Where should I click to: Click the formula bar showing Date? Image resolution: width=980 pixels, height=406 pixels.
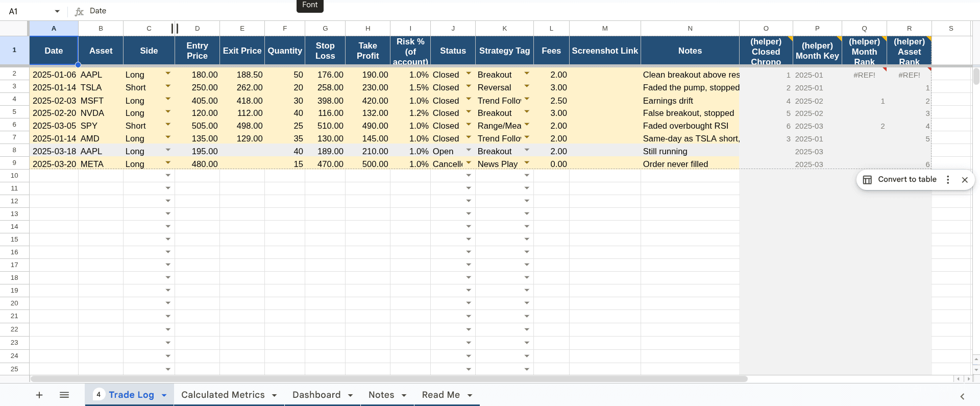click(531, 11)
